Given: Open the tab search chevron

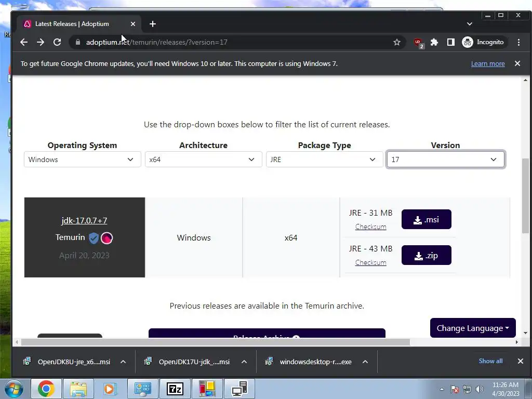Looking at the screenshot, I should [x=470, y=24].
